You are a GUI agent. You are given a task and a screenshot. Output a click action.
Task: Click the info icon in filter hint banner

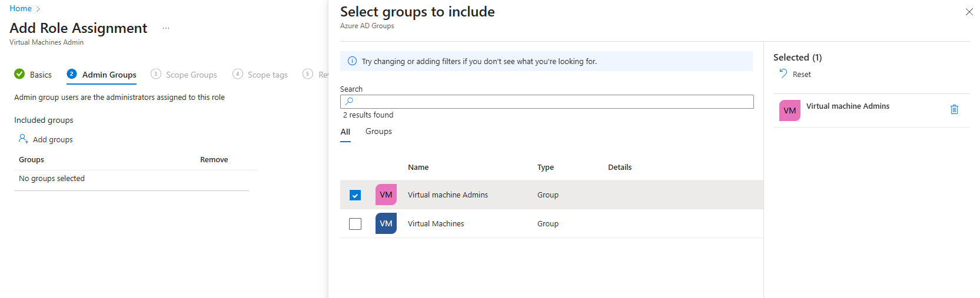[352, 61]
